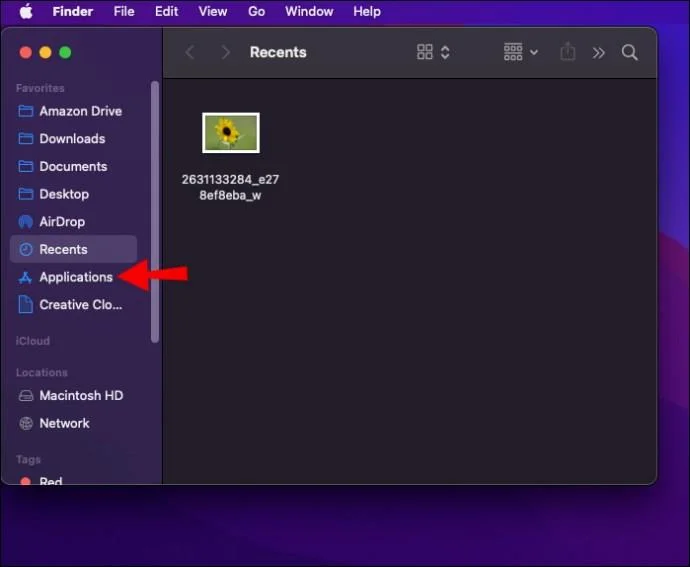Open the Window menu

point(309,11)
